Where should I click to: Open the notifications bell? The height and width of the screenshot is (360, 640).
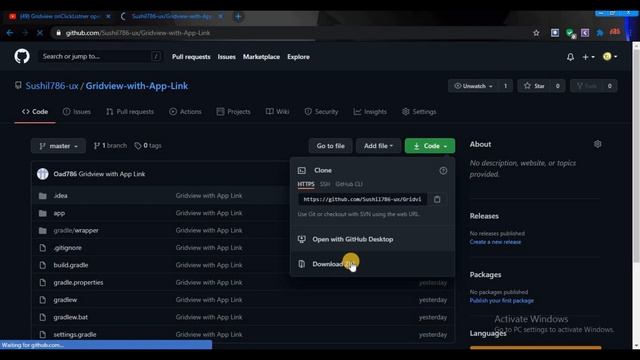pos(570,57)
